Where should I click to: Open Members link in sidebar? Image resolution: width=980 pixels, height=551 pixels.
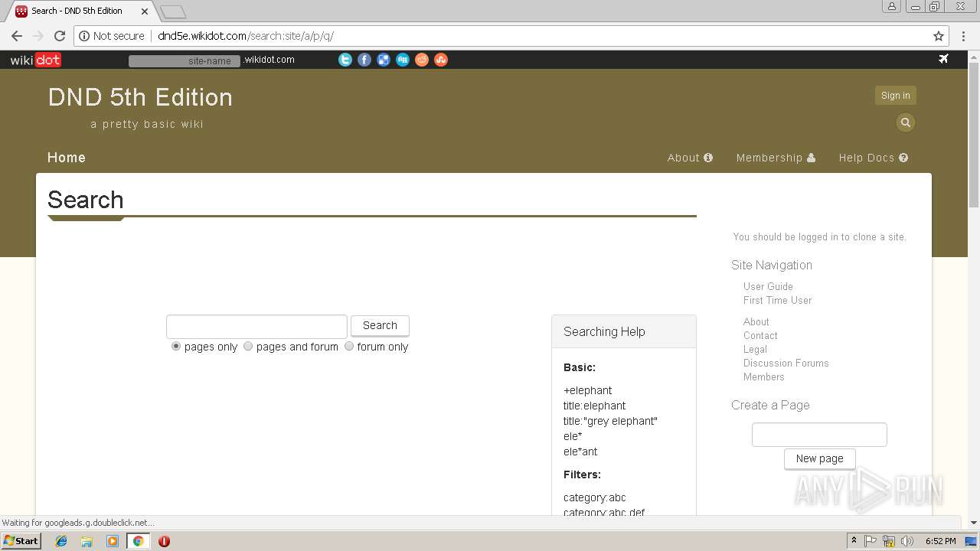click(x=763, y=377)
